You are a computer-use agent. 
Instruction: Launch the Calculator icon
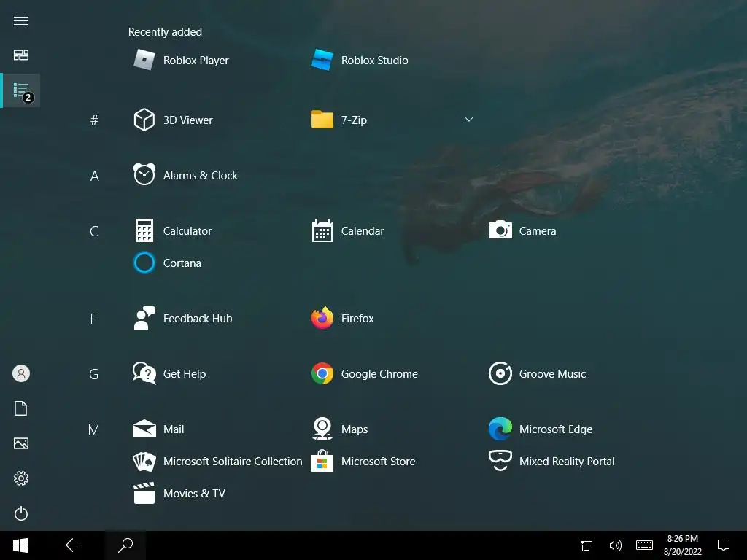(144, 230)
